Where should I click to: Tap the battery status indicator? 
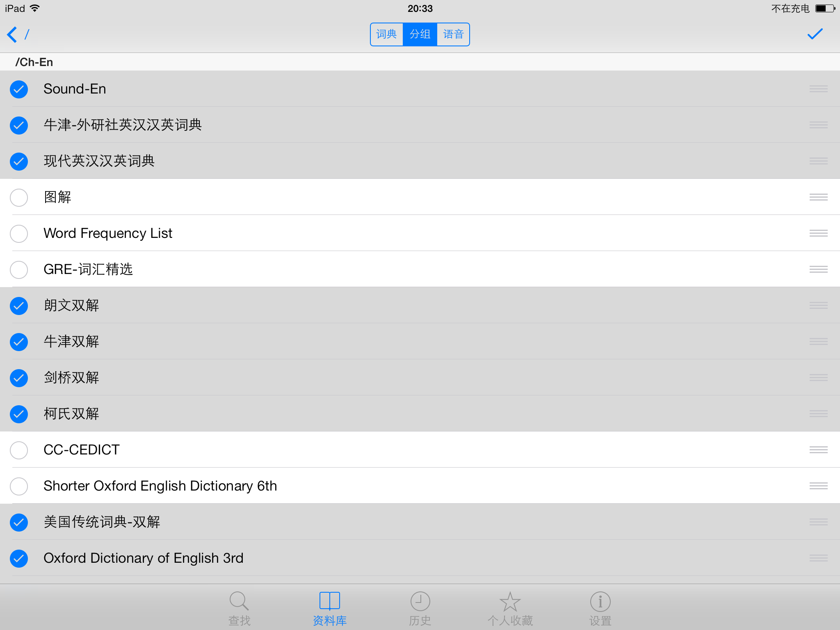point(825,8)
